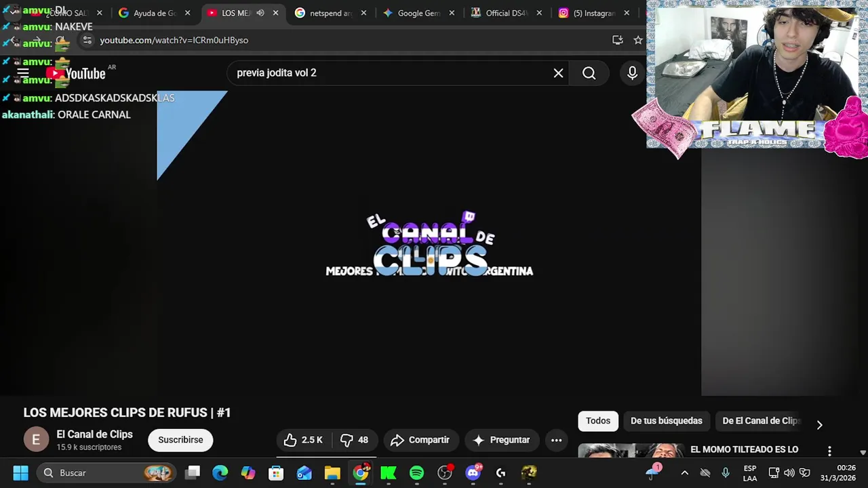Viewport: 868px width, 488px height.
Task: Open Task View on the taskbar
Action: (x=193, y=472)
